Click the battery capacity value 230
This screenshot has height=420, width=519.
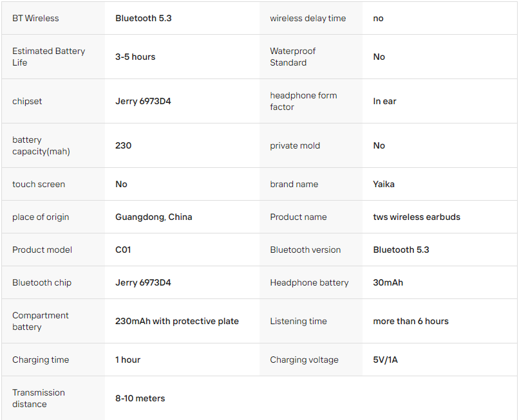tap(123, 145)
